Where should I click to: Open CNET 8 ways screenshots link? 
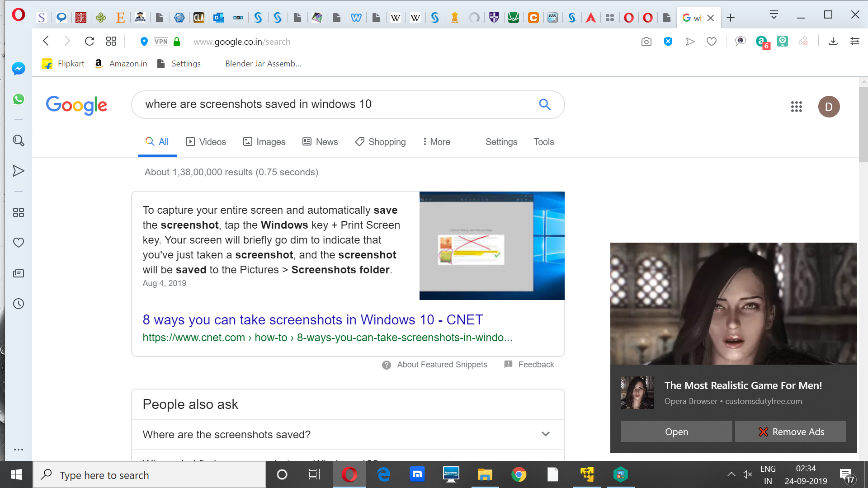tap(313, 320)
